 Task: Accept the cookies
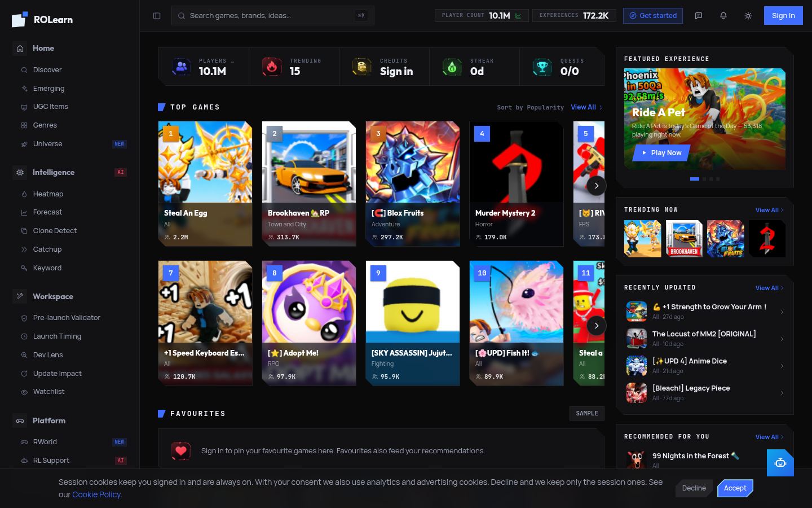[735, 488]
